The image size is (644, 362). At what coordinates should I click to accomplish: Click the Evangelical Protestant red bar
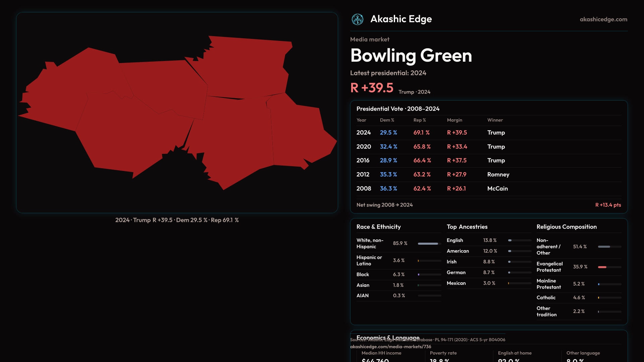(x=602, y=267)
